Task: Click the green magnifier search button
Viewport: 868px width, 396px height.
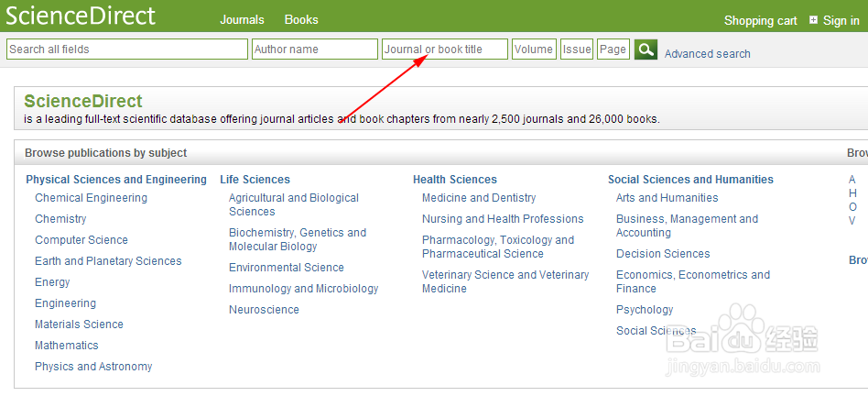Action: [x=646, y=49]
